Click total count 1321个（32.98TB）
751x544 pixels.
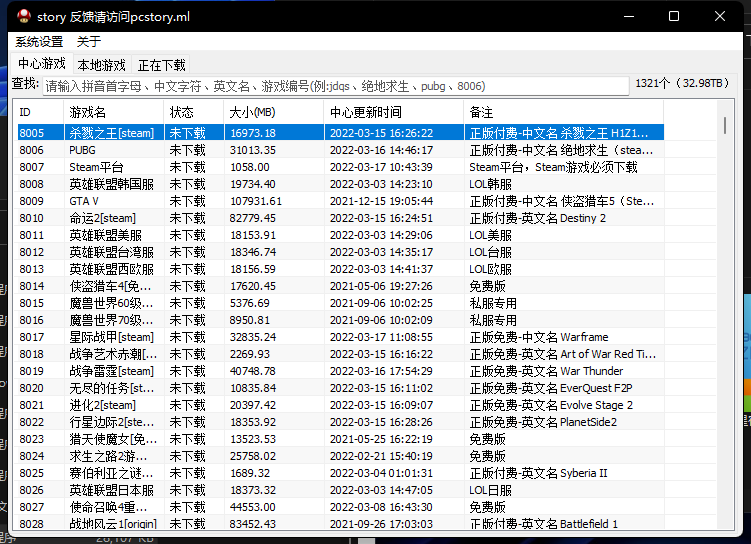click(682, 83)
